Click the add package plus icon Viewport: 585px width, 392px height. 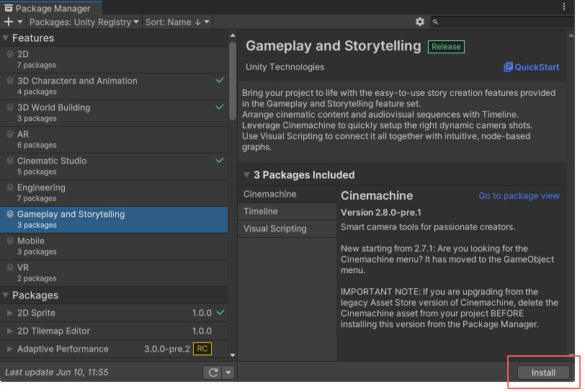pos(9,22)
